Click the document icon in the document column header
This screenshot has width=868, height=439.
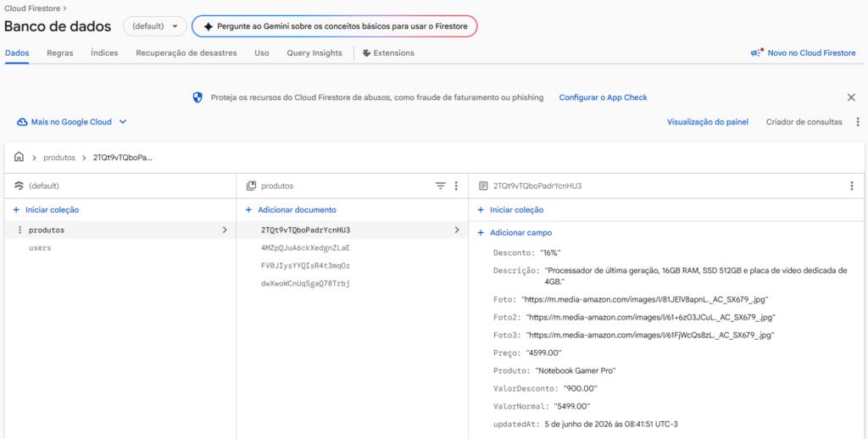tap(483, 186)
